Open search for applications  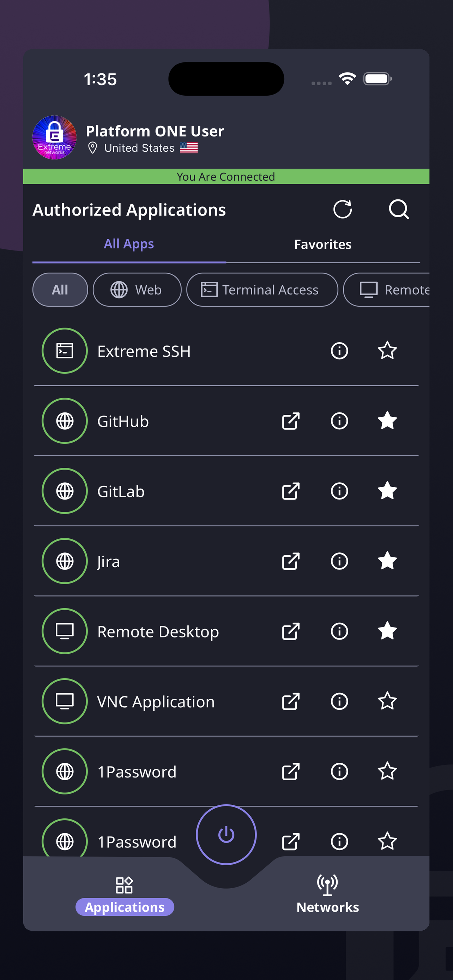399,209
